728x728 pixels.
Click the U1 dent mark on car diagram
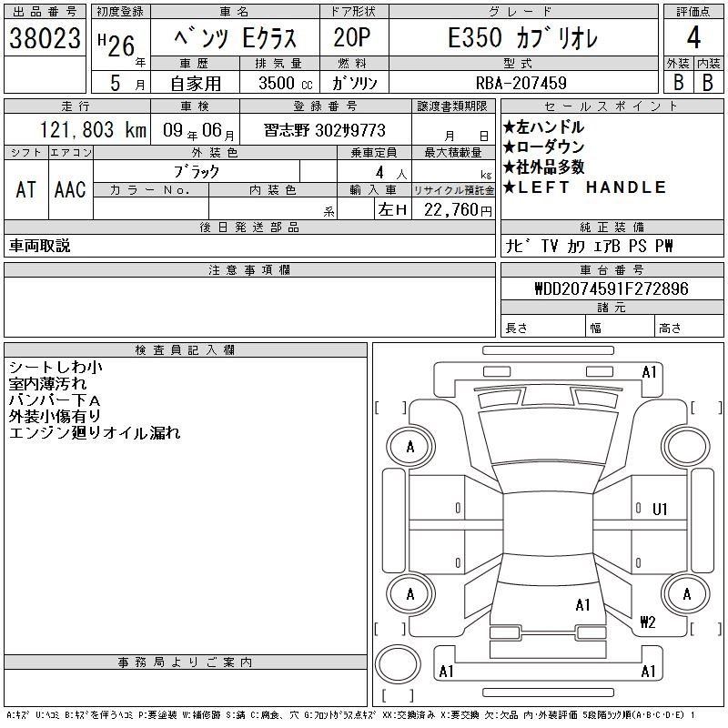click(660, 509)
